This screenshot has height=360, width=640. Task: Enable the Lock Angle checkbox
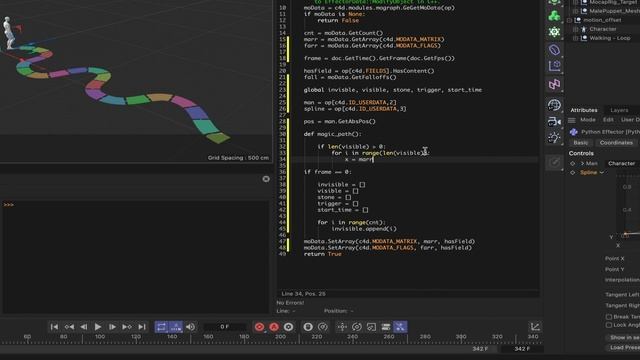[609, 325]
